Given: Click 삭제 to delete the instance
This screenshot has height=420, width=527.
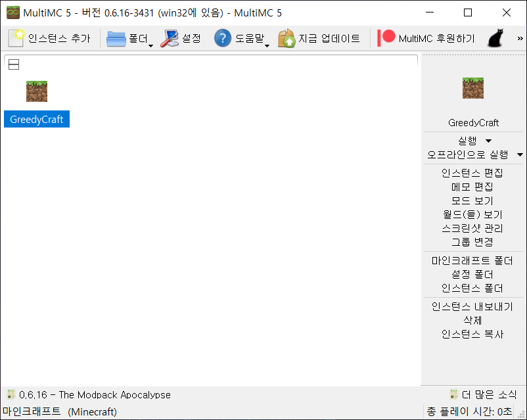Looking at the screenshot, I should (x=472, y=320).
